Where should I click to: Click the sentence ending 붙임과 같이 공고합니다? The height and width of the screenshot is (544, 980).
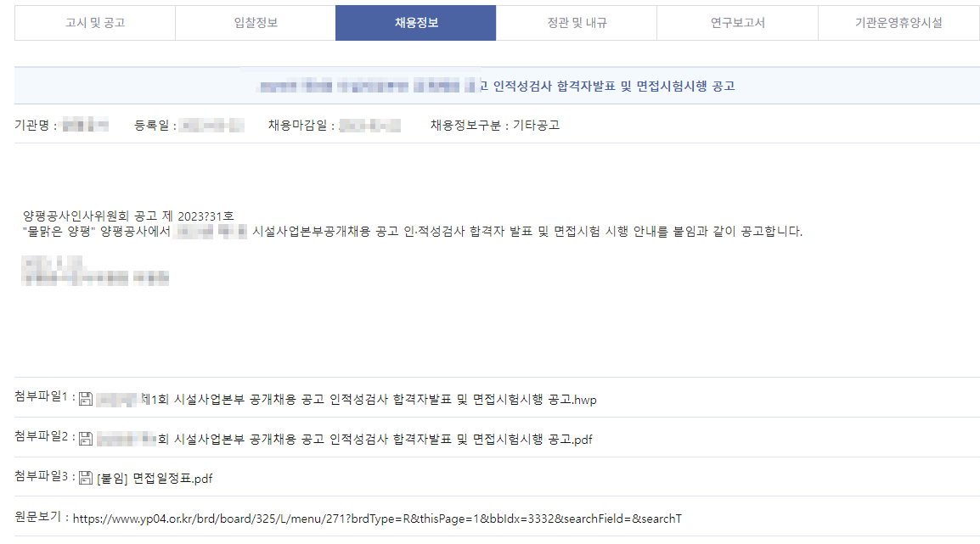click(413, 232)
